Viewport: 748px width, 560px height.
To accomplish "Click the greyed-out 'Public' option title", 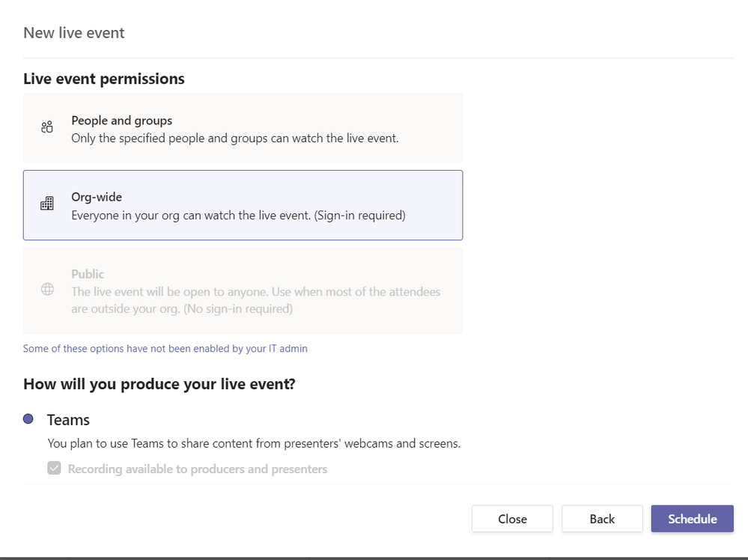I will point(88,274).
